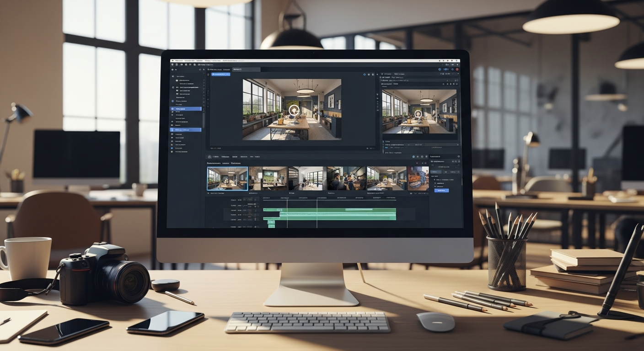The height and width of the screenshot is (351, 644).
Task: Click the Apple icon in the macOS menu bar
Action: [172, 60]
